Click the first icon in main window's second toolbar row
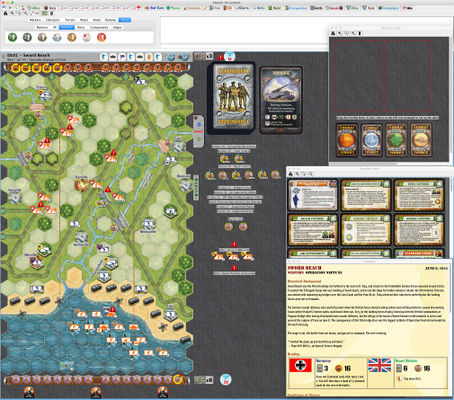Screen dimensions: 454x400 click(x=5, y=13)
